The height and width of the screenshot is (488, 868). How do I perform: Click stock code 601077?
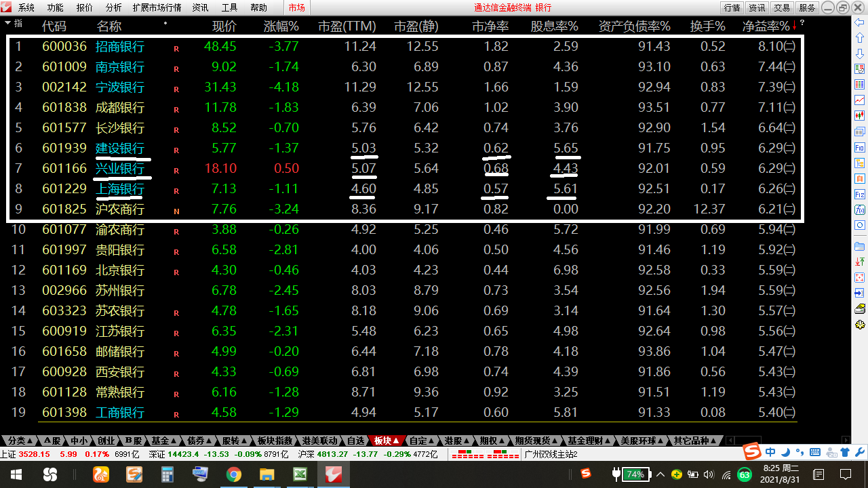coord(64,230)
